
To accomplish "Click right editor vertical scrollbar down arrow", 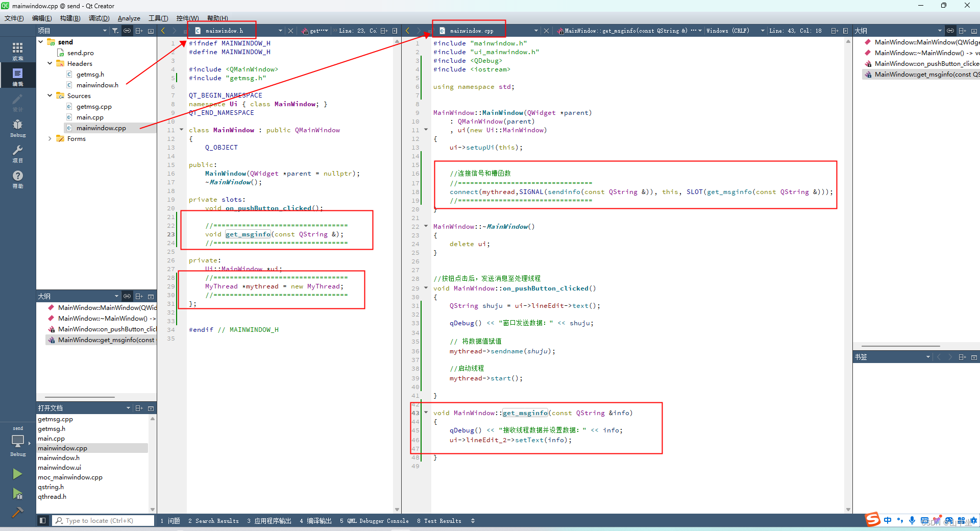I will tap(848, 510).
